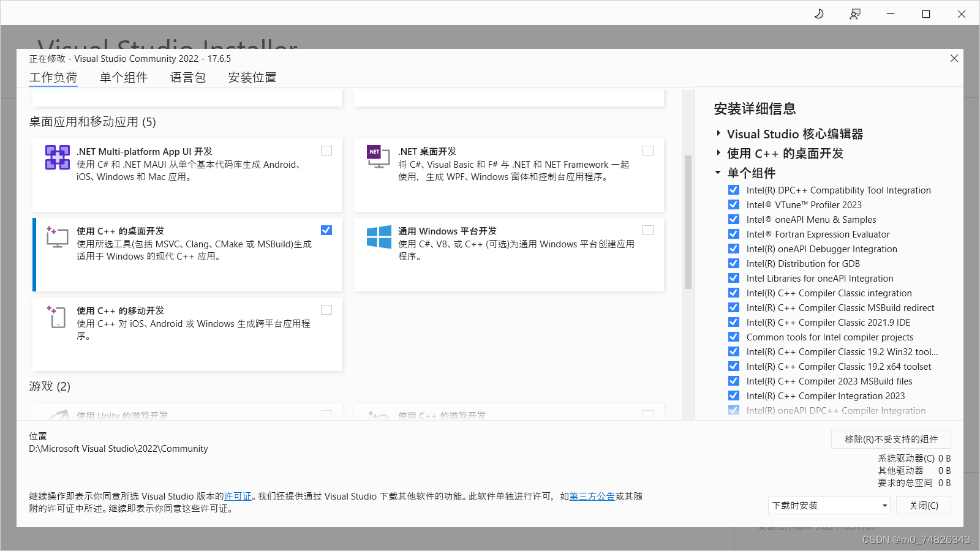This screenshot has height=551, width=980.
Task: Open the 下载时安装 install mode dropdown
Action: [829, 505]
